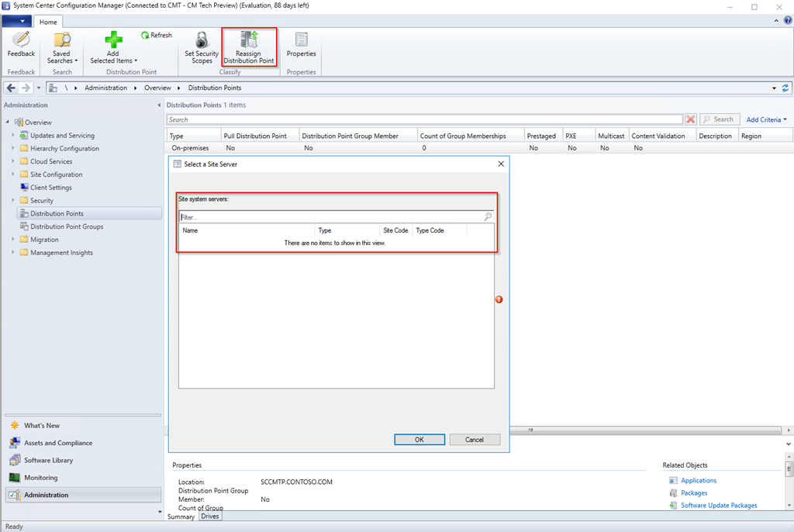The height and width of the screenshot is (532, 794).
Task: Clear search with the red X icon
Action: pos(690,119)
